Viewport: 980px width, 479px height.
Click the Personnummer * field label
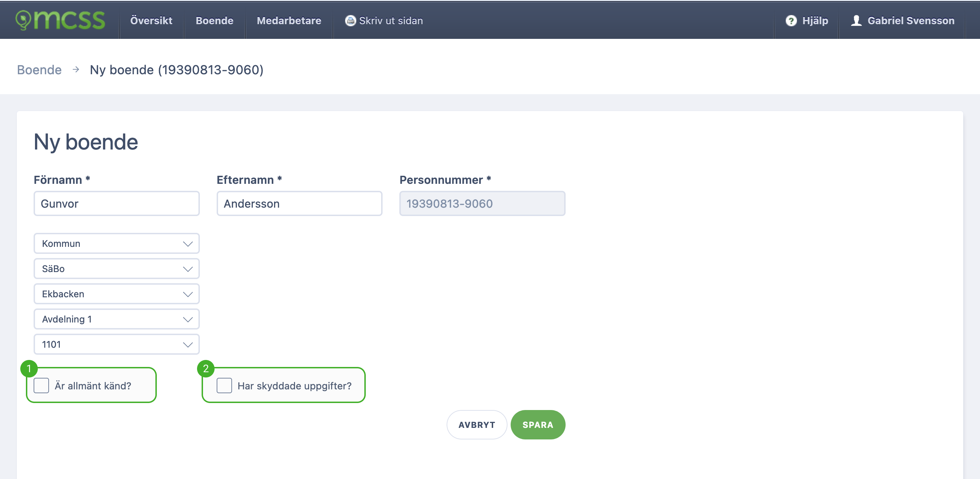pyautogui.click(x=445, y=180)
